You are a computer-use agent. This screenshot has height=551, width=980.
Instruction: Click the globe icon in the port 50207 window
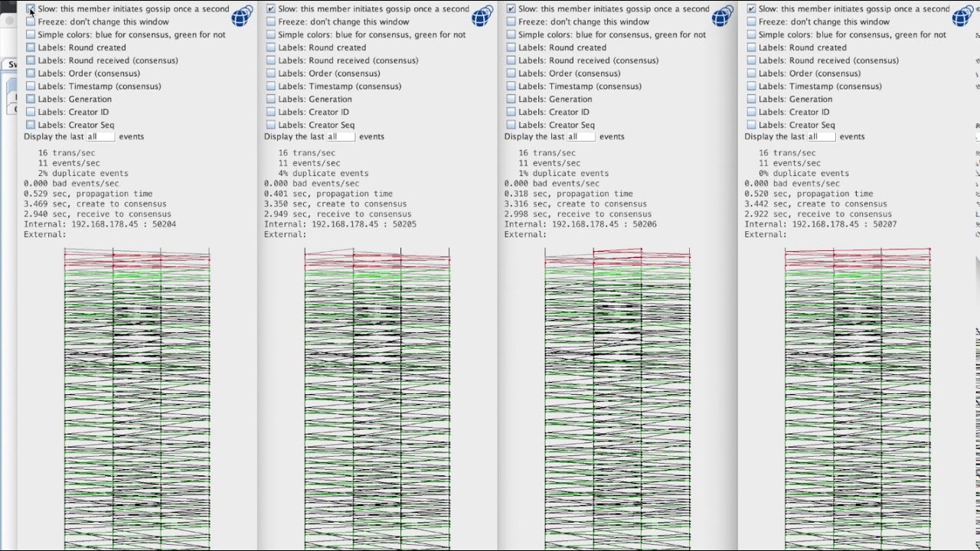[963, 15]
